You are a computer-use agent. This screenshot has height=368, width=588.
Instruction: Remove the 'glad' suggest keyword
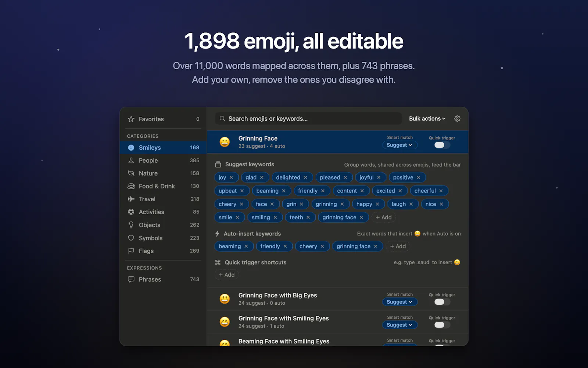[262, 177]
